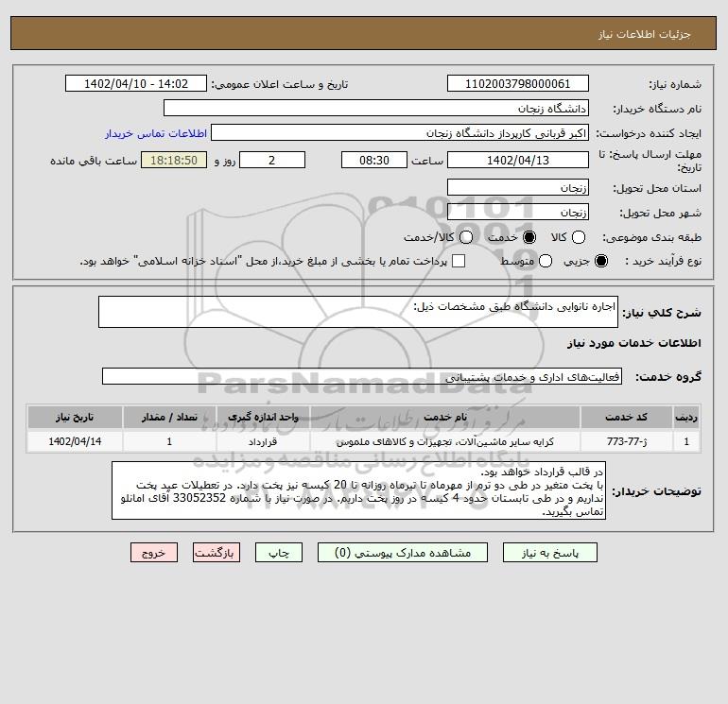Screen dimensions: 728x704
Task: Click the announcement date field 1402/04/10 - 14:02
Action: coord(136,83)
